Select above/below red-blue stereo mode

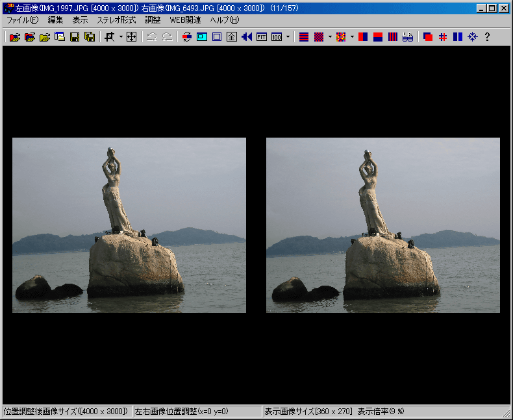(378, 36)
